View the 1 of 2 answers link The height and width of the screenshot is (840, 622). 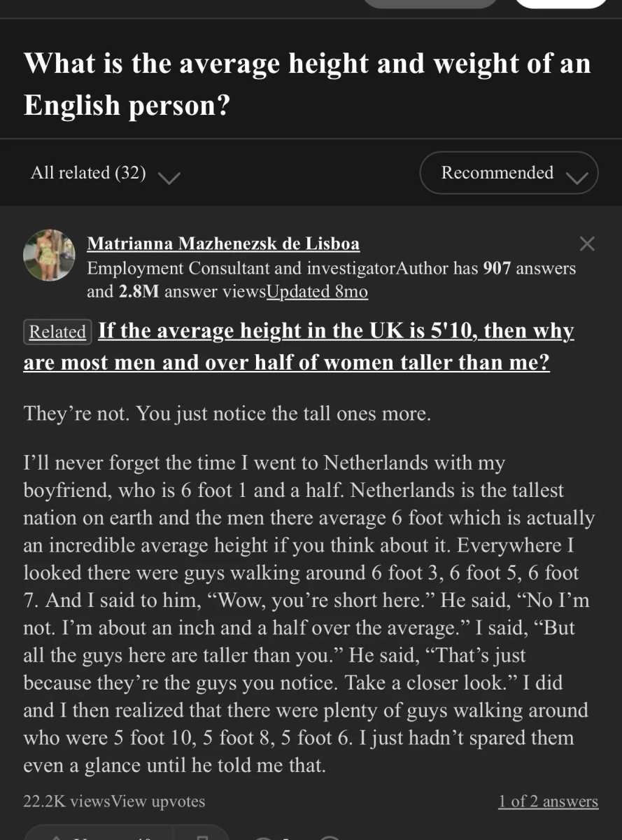click(x=548, y=801)
